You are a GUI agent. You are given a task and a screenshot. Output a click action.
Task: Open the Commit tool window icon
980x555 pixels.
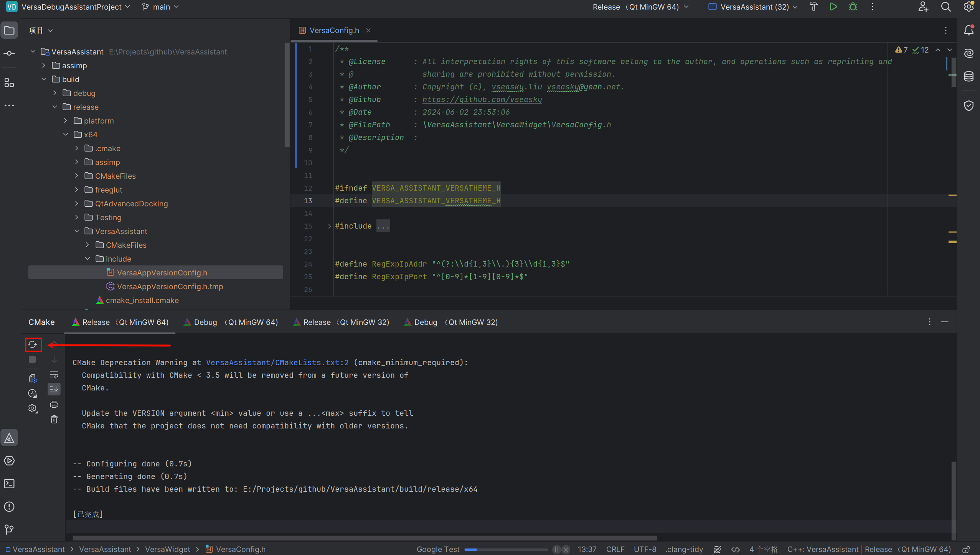tap(9, 53)
